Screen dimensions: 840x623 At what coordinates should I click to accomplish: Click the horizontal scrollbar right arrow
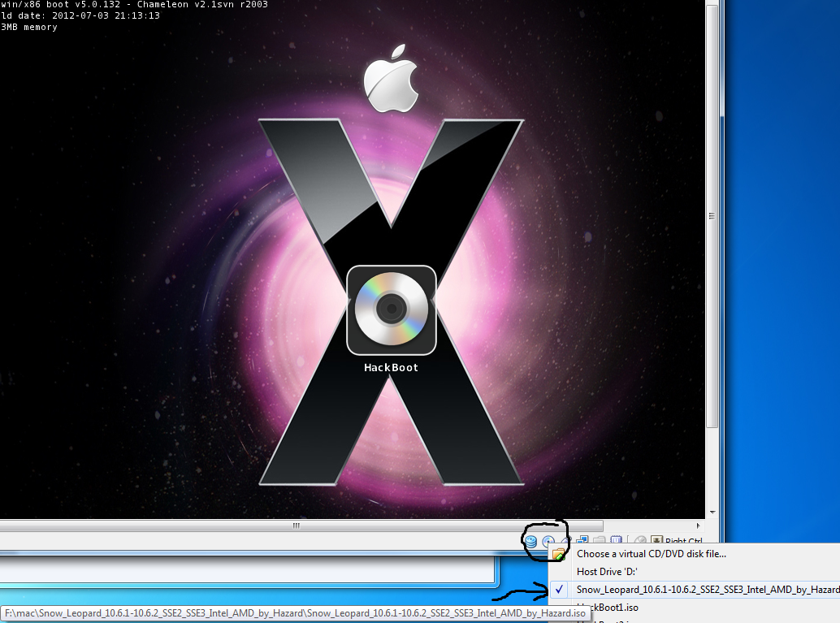(698, 526)
